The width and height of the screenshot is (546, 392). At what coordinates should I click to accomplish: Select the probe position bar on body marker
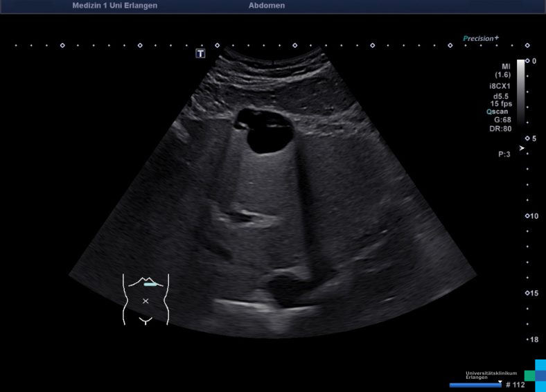click(x=151, y=284)
